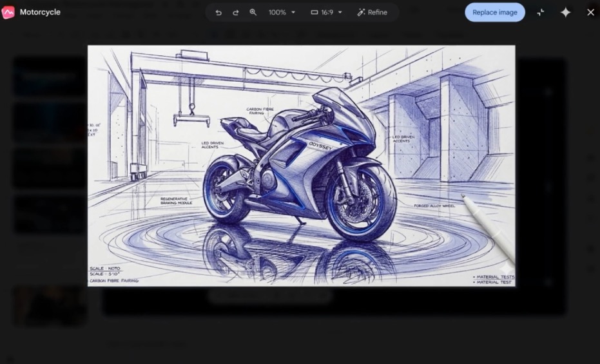This screenshot has width=600, height=364.
Task: Click the Replace image button
Action: pyautogui.click(x=495, y=12)
